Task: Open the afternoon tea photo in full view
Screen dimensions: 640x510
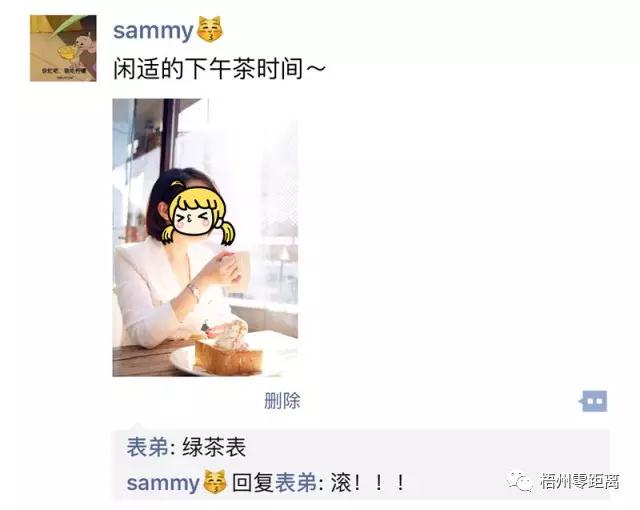Action: [x=205, y=237]
